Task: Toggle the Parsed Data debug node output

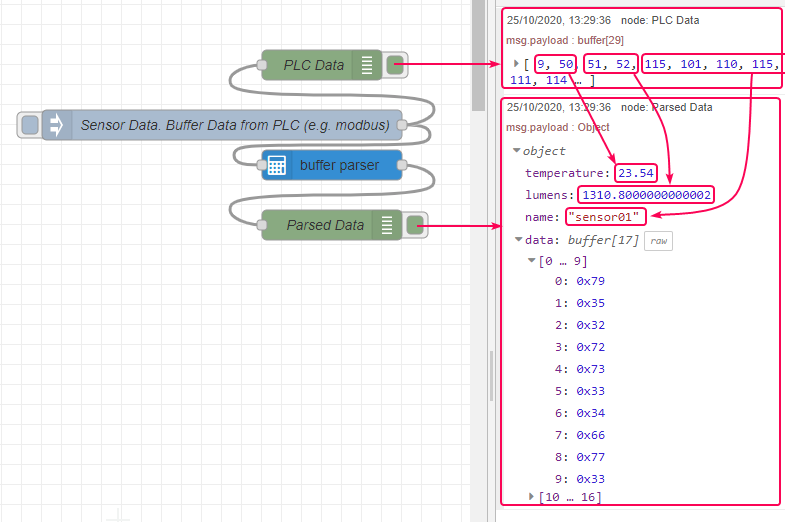Action: 416,225
